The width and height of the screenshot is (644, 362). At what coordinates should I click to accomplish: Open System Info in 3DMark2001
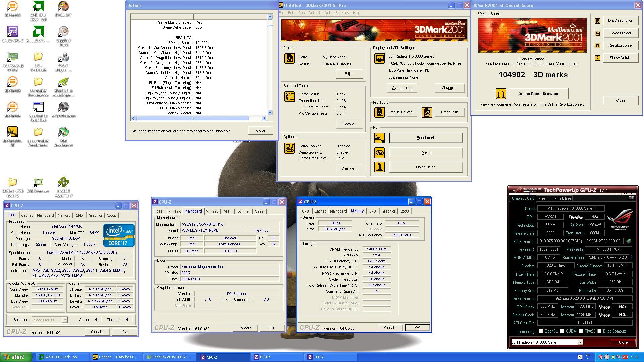coord(401,88)
